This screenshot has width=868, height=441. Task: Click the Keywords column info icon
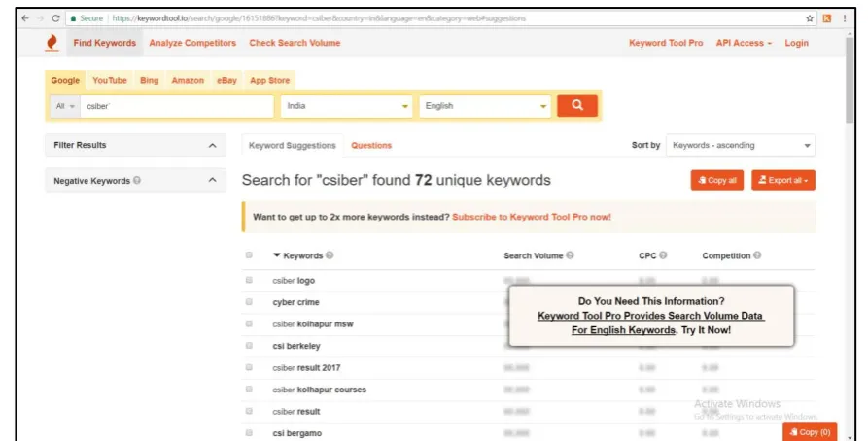(x=330, y=255)
